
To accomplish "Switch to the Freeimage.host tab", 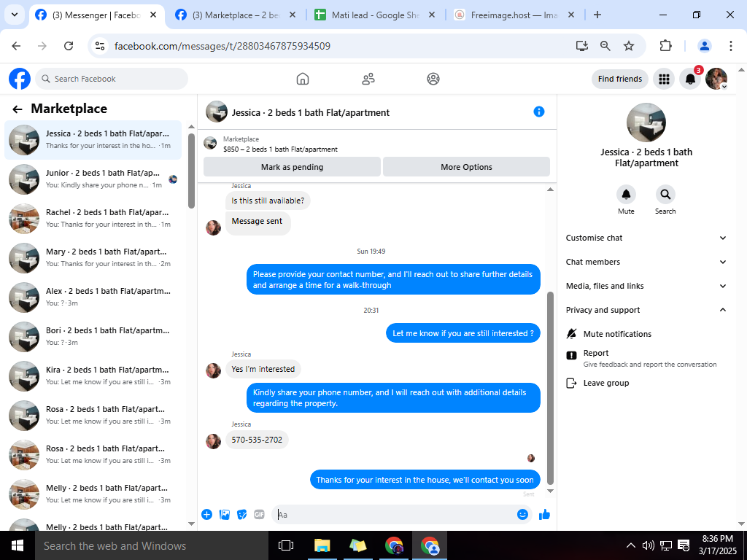I will pos(514,15).
